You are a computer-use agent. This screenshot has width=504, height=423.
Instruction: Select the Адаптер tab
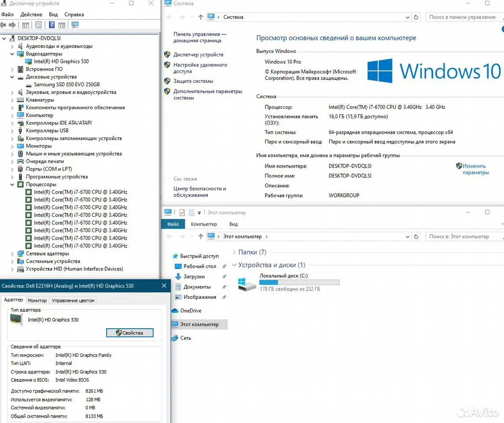(x=13, y=300)
